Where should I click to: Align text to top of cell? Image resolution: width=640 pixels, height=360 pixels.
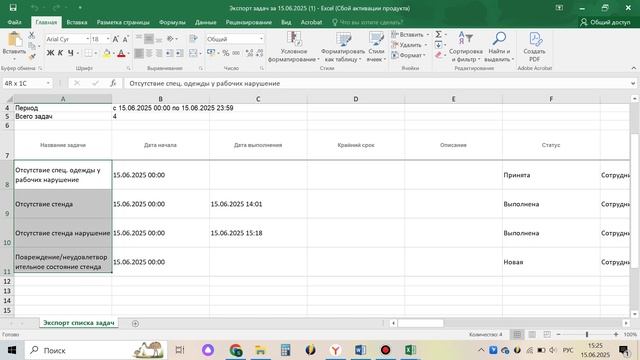click(139, 39)
